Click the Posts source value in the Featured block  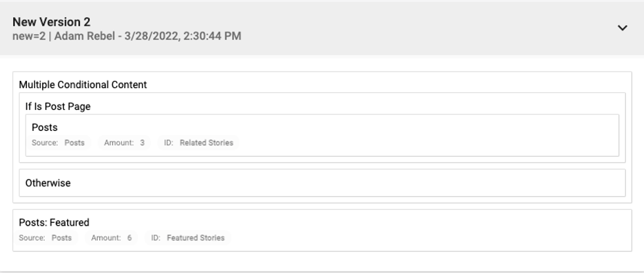tap(62, 238)
